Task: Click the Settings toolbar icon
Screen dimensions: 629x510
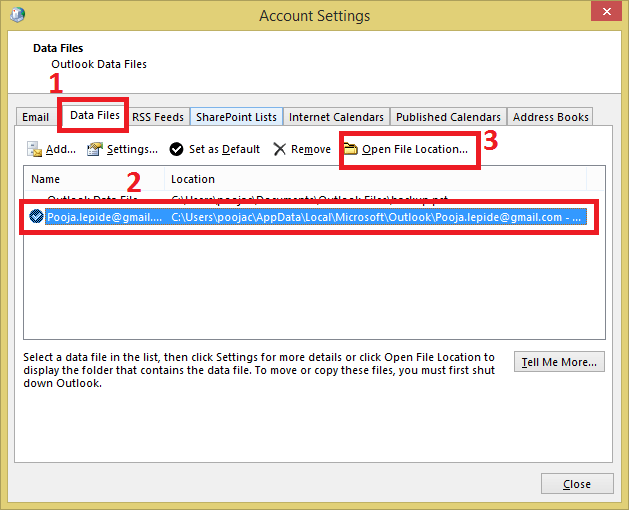Action: 95,149
